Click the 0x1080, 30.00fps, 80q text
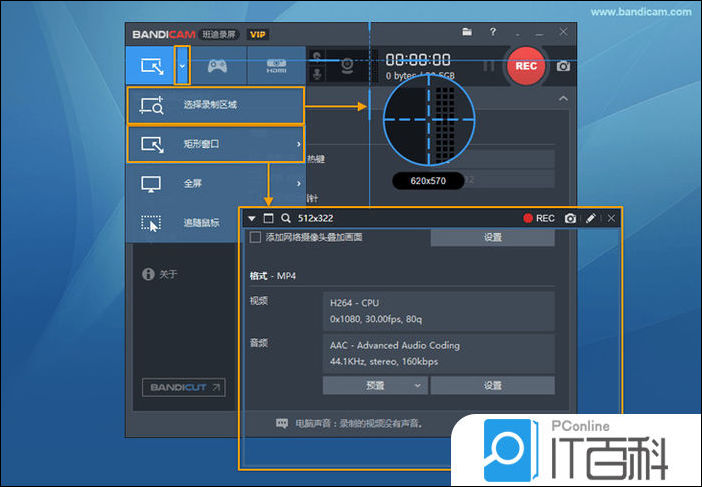This screenshot has width=702, height=487. (x=376, y=319)
